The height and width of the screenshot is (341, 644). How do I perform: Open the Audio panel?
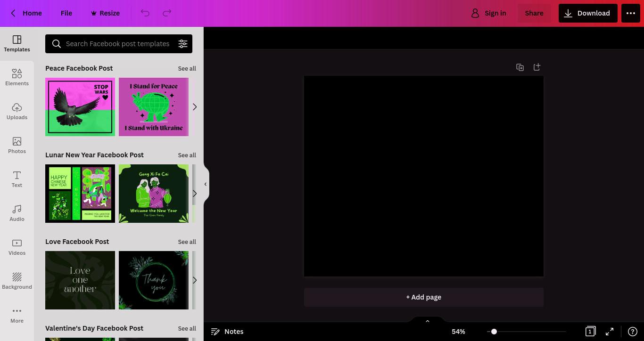tap(17, 213)
